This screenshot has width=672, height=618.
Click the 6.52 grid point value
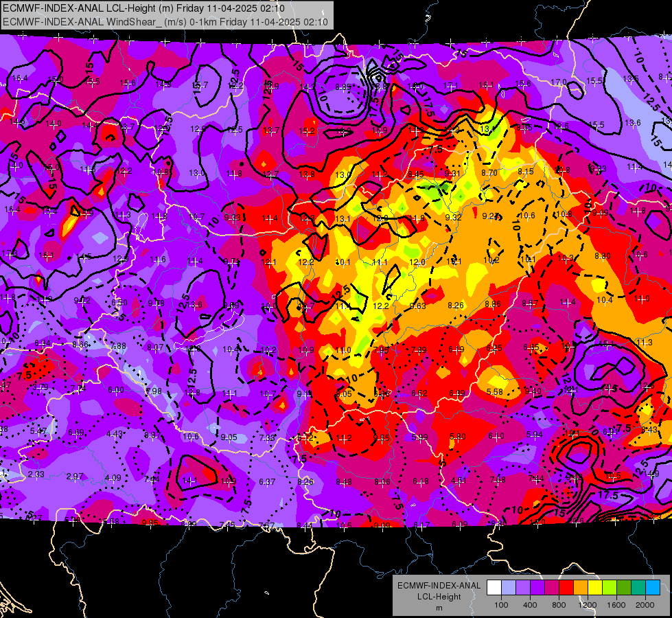(x=419, y=393)
